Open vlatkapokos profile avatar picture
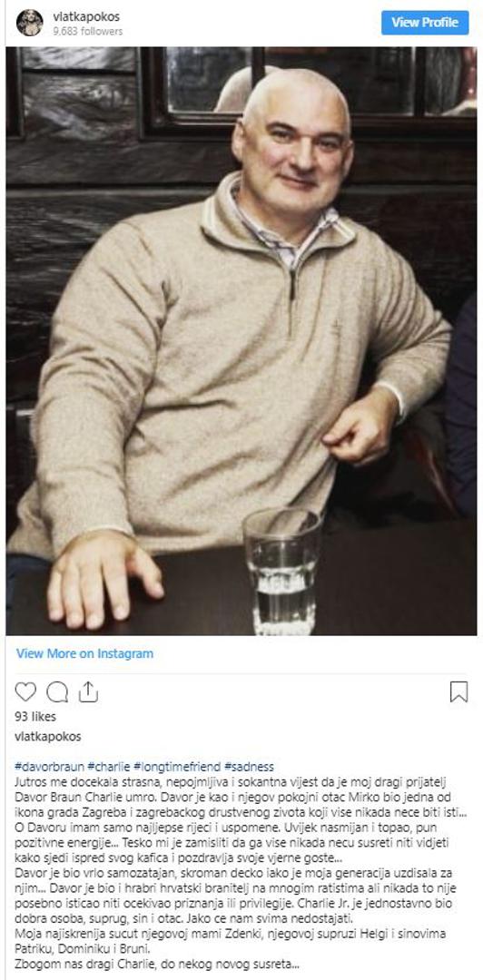Image resolution: width=483 pixels, height=980 pixels. point(29,23)
